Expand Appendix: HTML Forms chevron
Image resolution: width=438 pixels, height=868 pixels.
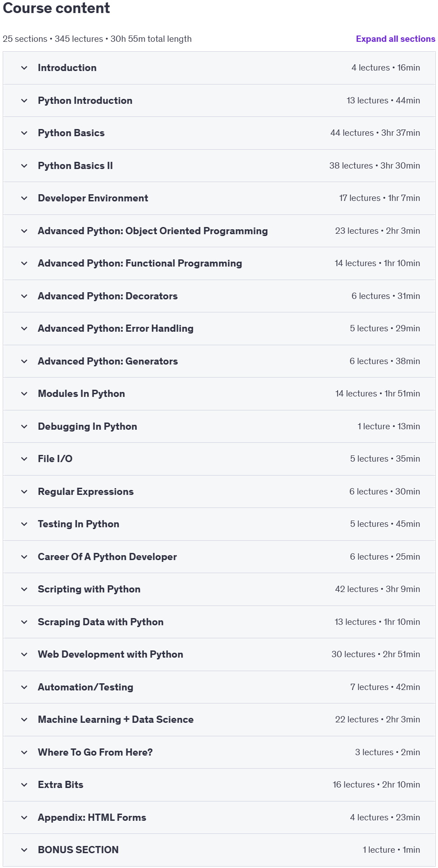[24, 818]
